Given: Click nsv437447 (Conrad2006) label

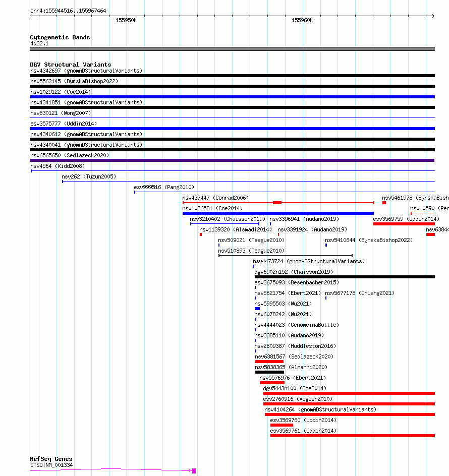Looking at the screenshot, I should pyautogui.click(x=215, y=198).
